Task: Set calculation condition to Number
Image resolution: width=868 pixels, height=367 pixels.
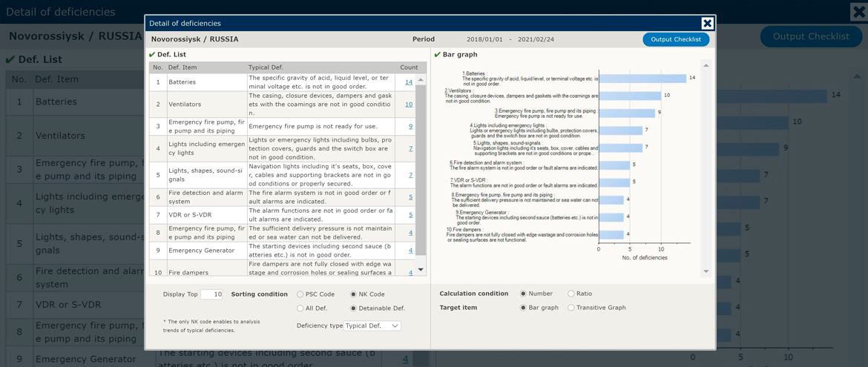Action: [x=524, y=294]
